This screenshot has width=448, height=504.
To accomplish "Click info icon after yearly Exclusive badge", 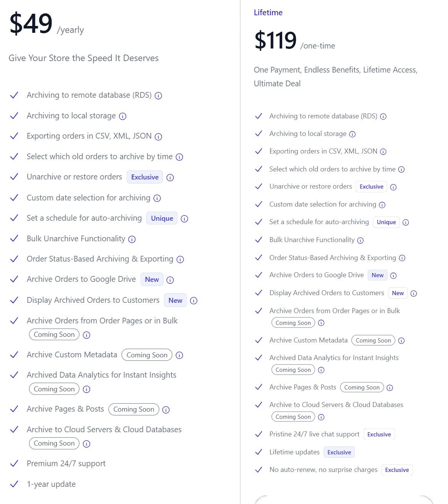I will tap(170, 178).
